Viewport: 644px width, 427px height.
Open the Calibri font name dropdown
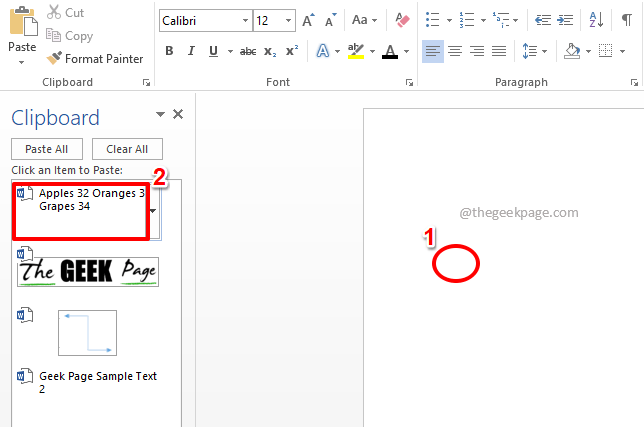click(x=244, y=20)
